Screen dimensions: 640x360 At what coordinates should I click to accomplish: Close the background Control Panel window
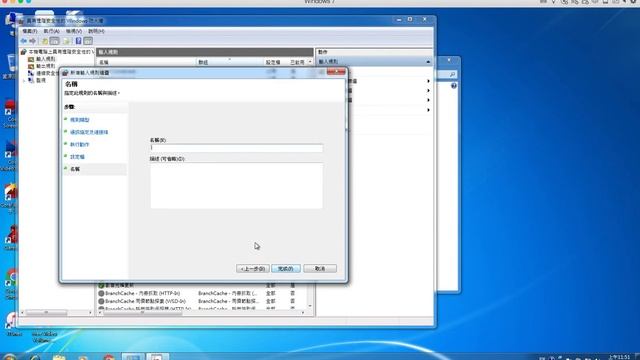click(x=449, y=60)
